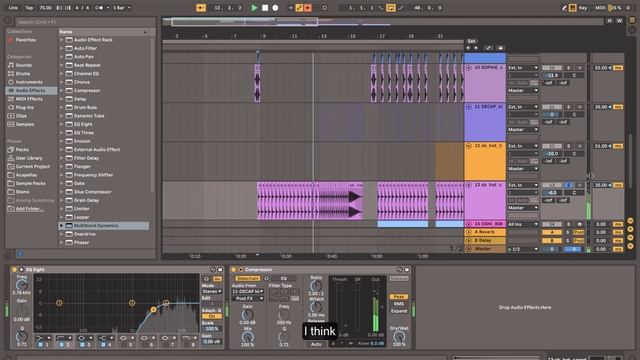This screenshot has height=360, width=640.
Task: Expand the Audio Effect Rack folder
Action: [x=62, y=40]
